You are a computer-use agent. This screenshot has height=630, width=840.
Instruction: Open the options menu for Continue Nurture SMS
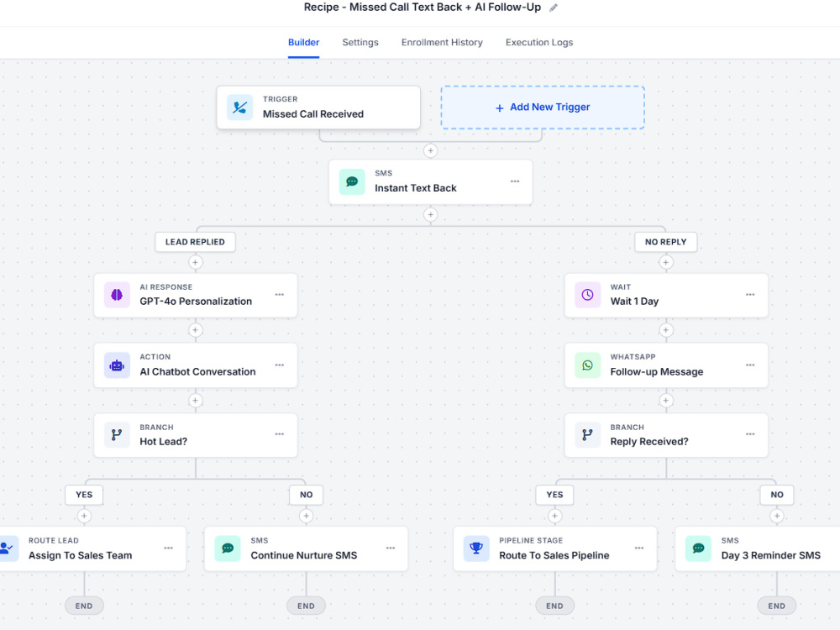point(391,548)
